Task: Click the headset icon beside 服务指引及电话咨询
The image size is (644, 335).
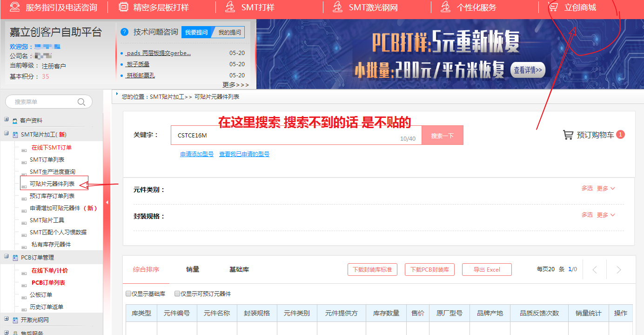Action: [15, 7]
